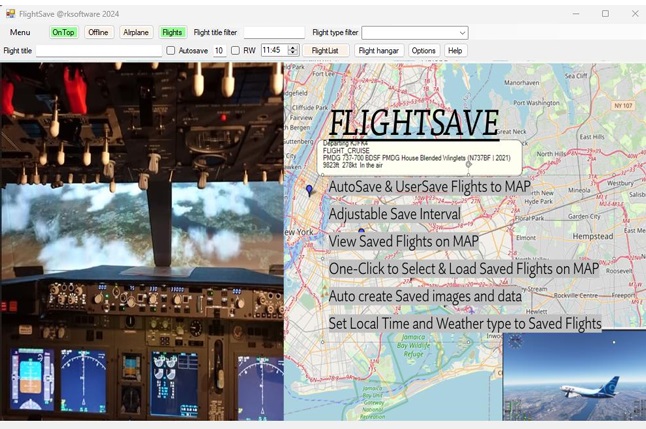This screenshot has height=429, width=646.
Task: Decrease time with the spinner down arrow
Action: (x=293, y=53)
